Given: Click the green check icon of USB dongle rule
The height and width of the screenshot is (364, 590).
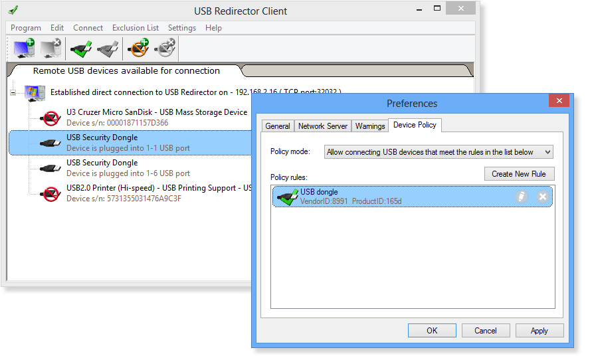Looking at the screenshot, I should click(x=288, y=197).
